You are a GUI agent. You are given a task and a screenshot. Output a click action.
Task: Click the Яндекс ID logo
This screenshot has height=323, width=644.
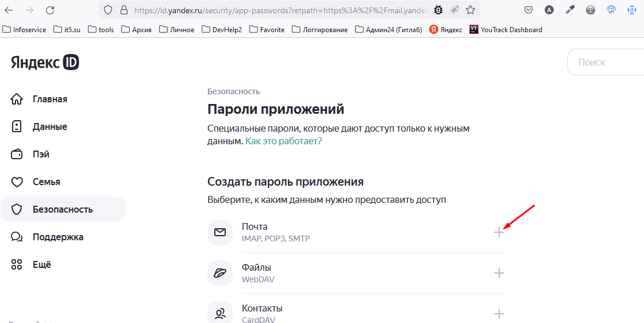click(x=45, y=63)
